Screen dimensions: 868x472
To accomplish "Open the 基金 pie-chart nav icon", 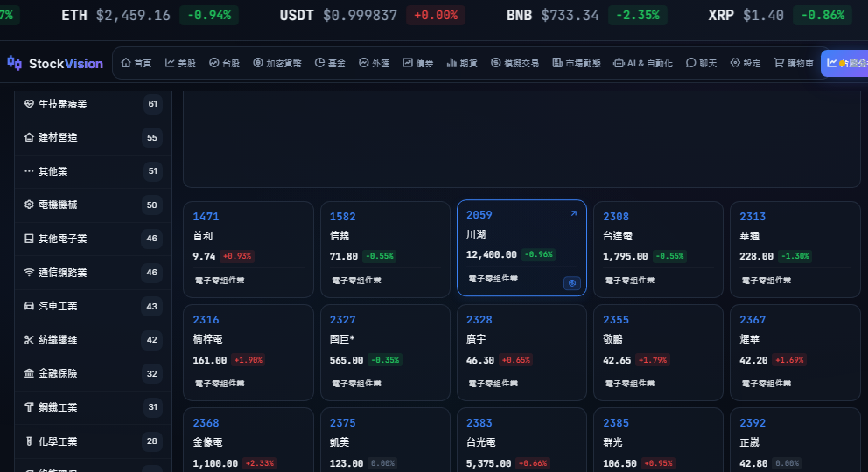I will 319,63.
